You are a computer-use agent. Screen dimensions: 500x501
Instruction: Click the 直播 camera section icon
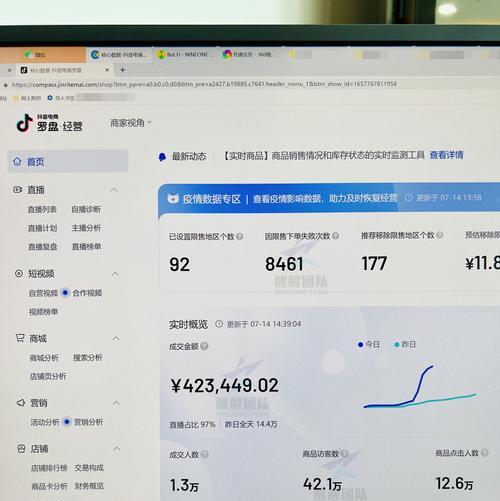[17, 190]
